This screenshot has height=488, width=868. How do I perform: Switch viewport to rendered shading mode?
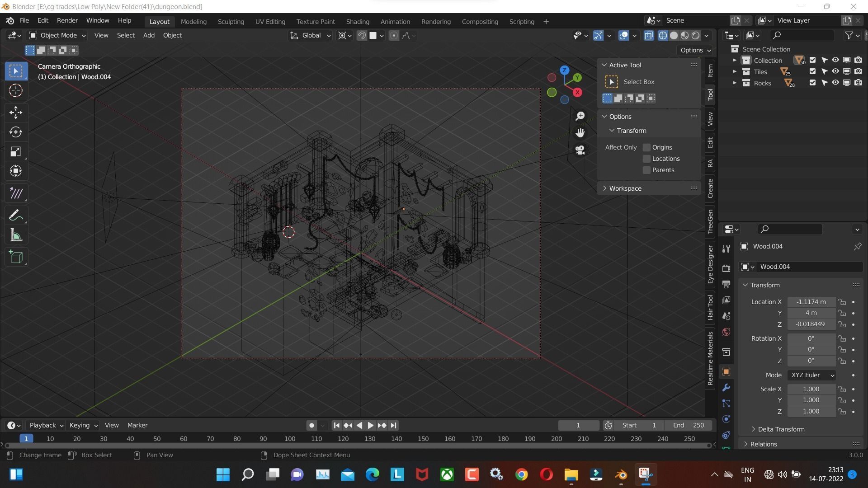click(x=696, y=35)
